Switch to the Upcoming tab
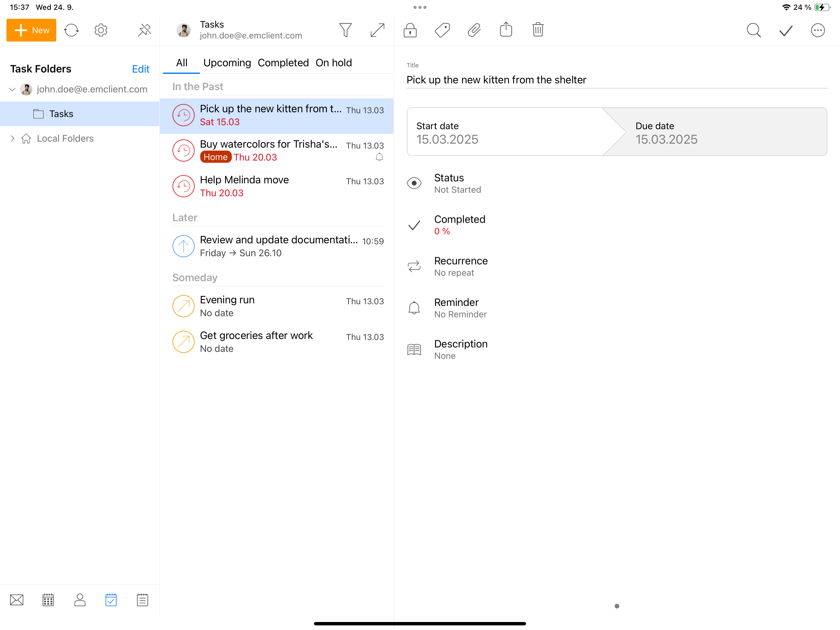Image resolution: width=840 pixels, height=630 pixels. click(227, 63)
